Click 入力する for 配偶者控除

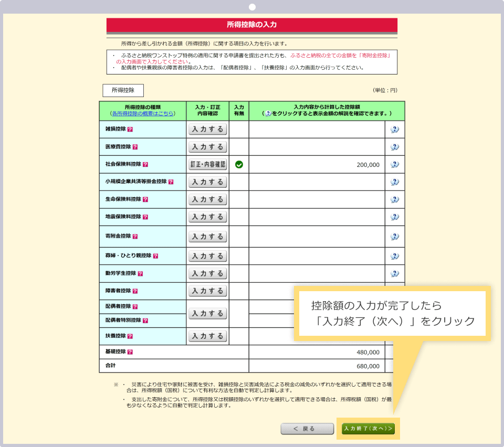[x=208, y=313]
